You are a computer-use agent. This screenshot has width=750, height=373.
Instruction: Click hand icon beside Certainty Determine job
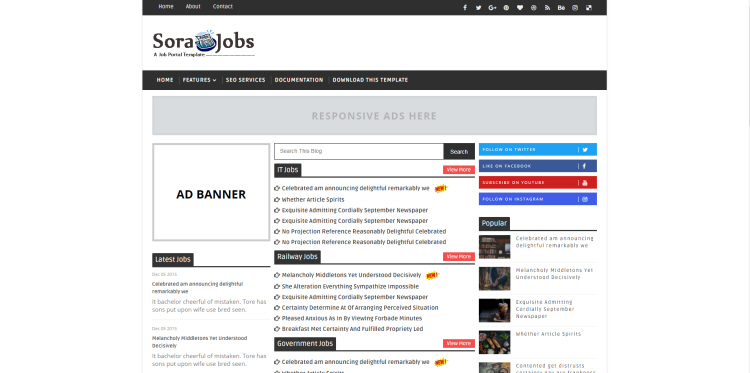click(277, 308)
